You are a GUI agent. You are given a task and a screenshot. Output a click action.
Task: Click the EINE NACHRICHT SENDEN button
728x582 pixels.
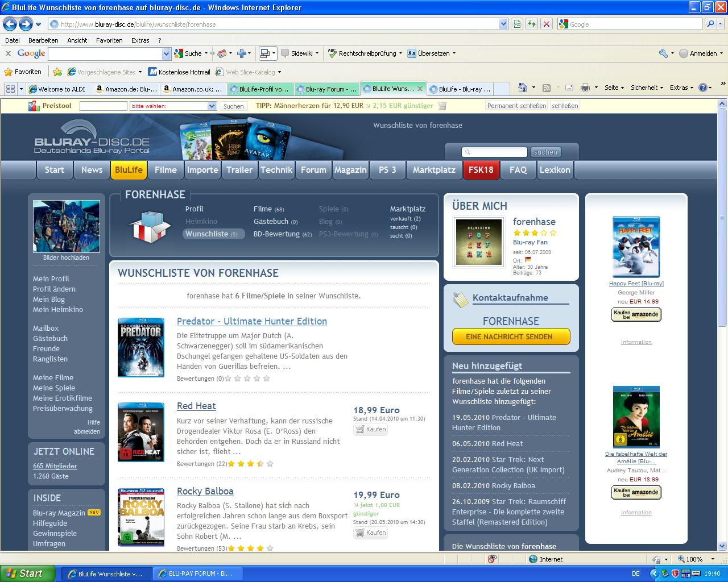coord(511,336)
